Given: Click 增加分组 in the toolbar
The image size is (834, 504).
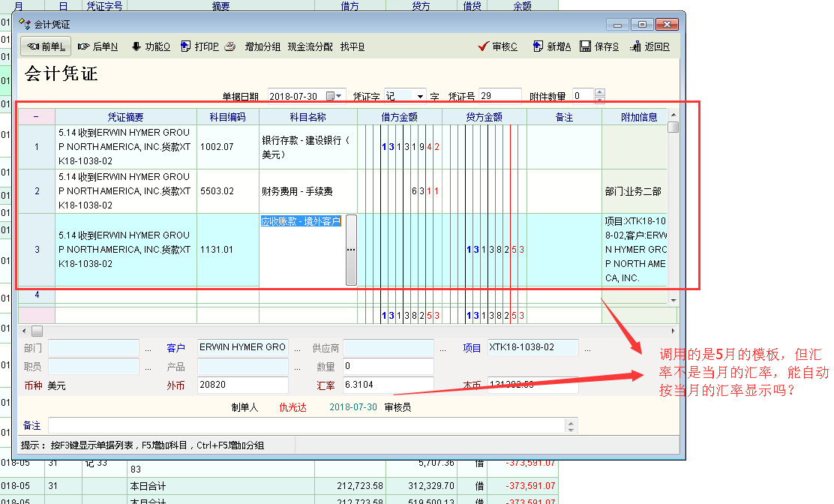Looking at the screenshot, I should (x=262, y=46).
